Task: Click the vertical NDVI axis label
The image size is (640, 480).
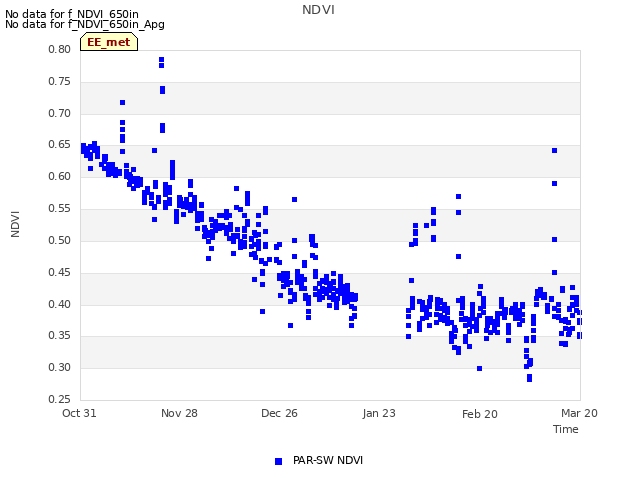Action: 15,224
